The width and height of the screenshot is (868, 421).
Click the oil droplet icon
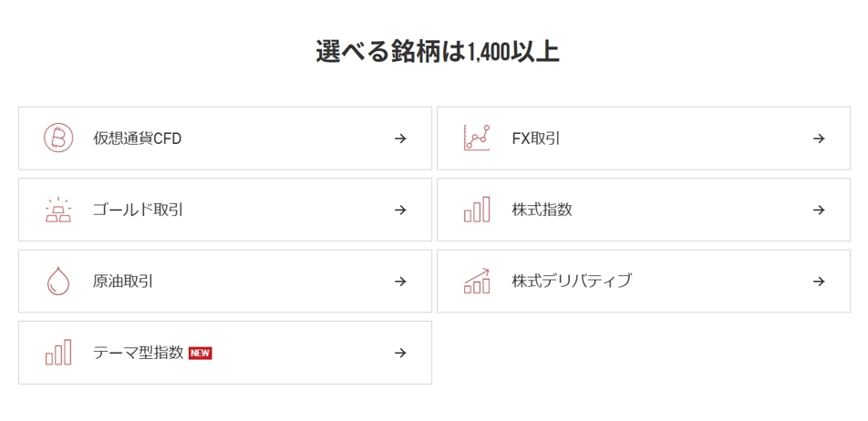(x=58, y=281)
